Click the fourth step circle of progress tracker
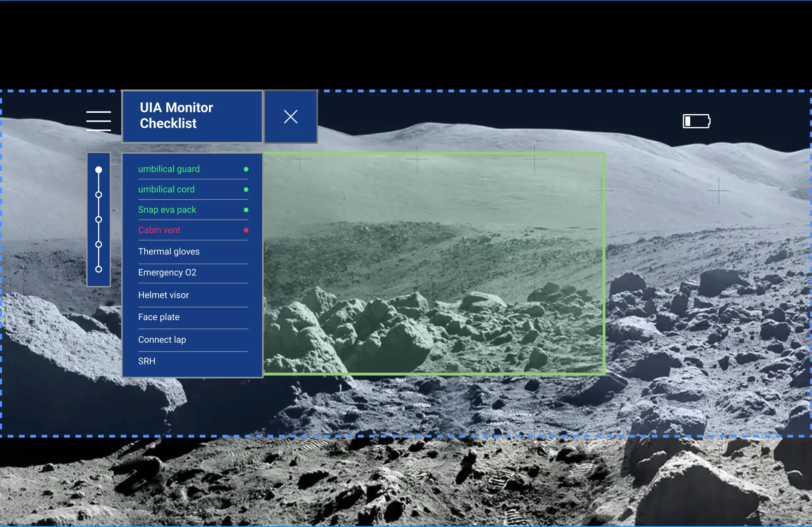 (x=99, y=244)
